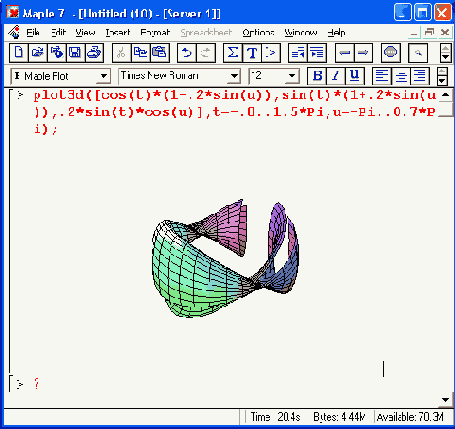The image size is (455, 429).
Task: Restore the inner worksheet window
Action: [x=430, y=32]
